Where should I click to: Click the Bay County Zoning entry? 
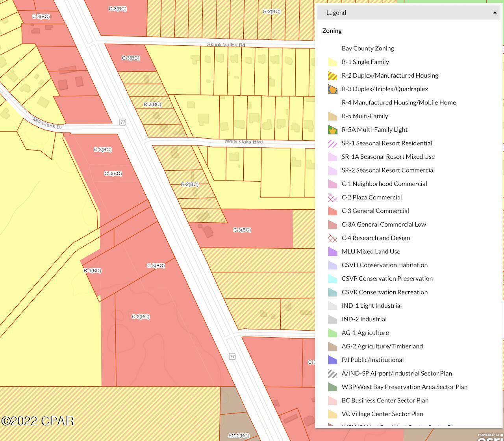368,48
